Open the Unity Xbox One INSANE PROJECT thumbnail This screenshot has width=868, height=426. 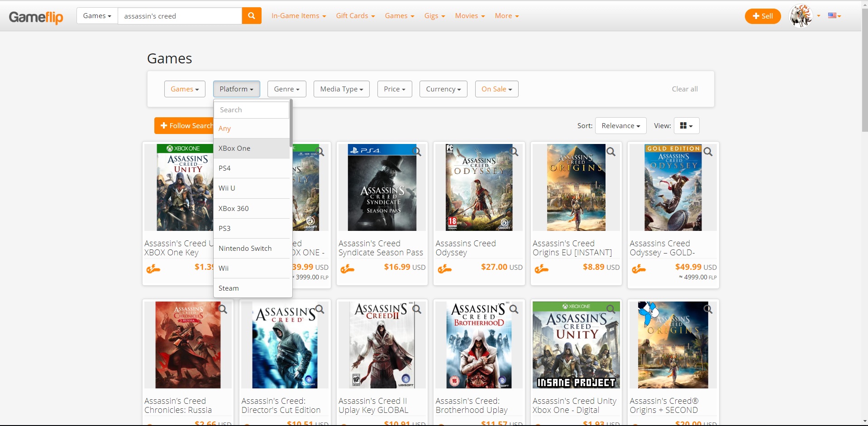(x=576, y=345)
